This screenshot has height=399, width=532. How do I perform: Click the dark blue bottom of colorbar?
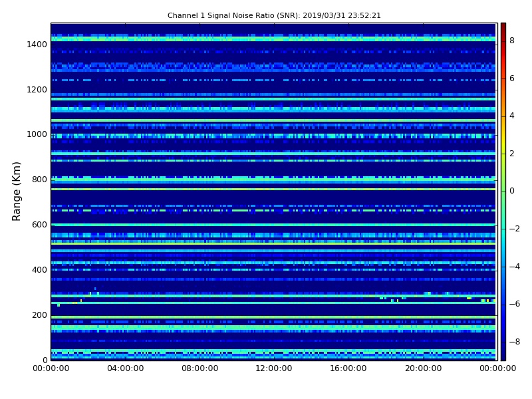click(503, 351)
